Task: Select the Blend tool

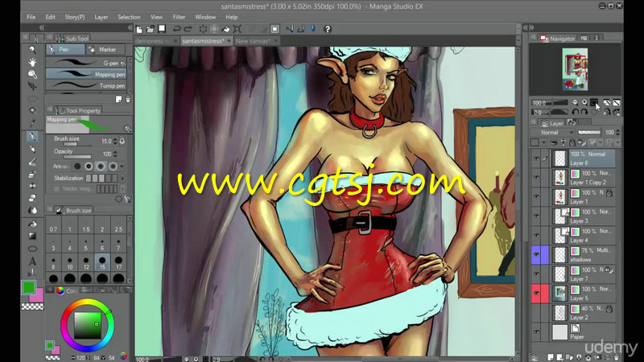Action: click(32, 210)
